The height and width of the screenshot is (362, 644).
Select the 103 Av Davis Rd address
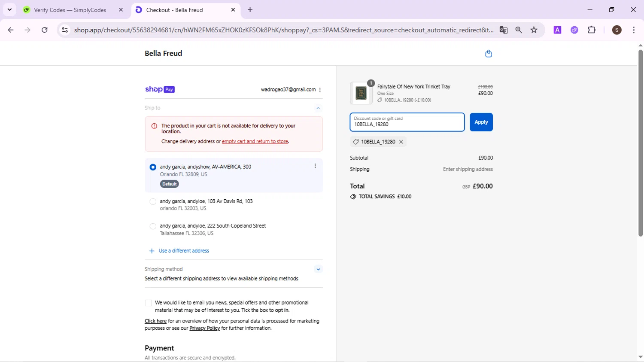[x=153, y=201]
